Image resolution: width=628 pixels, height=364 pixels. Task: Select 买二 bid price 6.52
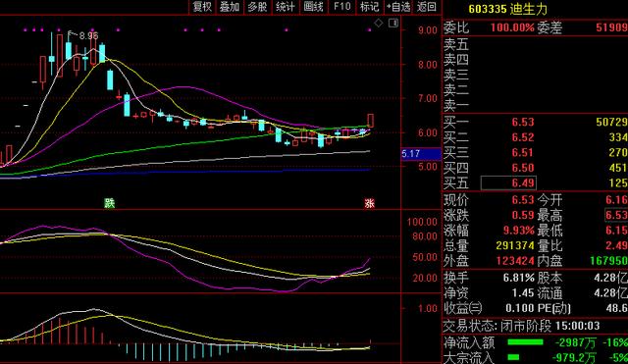coord(523,137)
